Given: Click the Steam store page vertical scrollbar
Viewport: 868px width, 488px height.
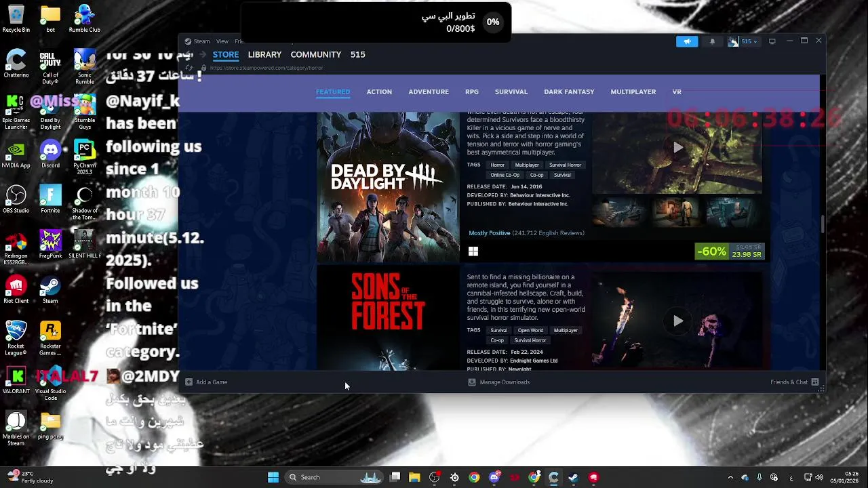Looking at the screenshot, I should [823, 224].
